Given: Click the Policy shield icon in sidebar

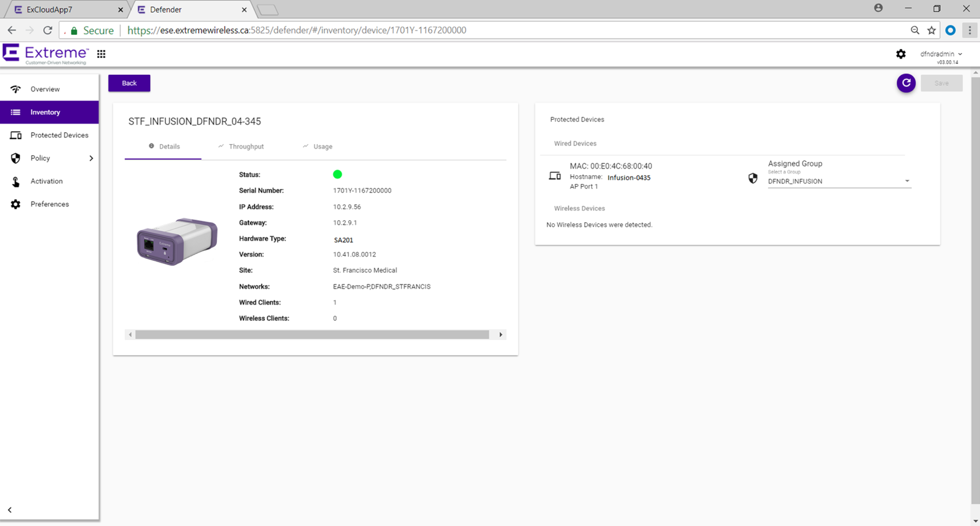Looking at the screenshot, I should pyautogui.click(x=16, y=158).
